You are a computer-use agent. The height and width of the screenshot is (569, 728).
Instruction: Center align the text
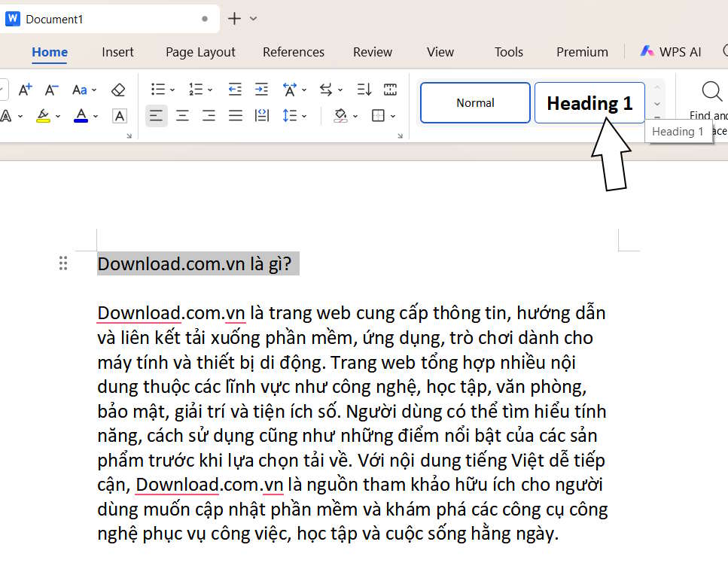(x=182, y=116)
